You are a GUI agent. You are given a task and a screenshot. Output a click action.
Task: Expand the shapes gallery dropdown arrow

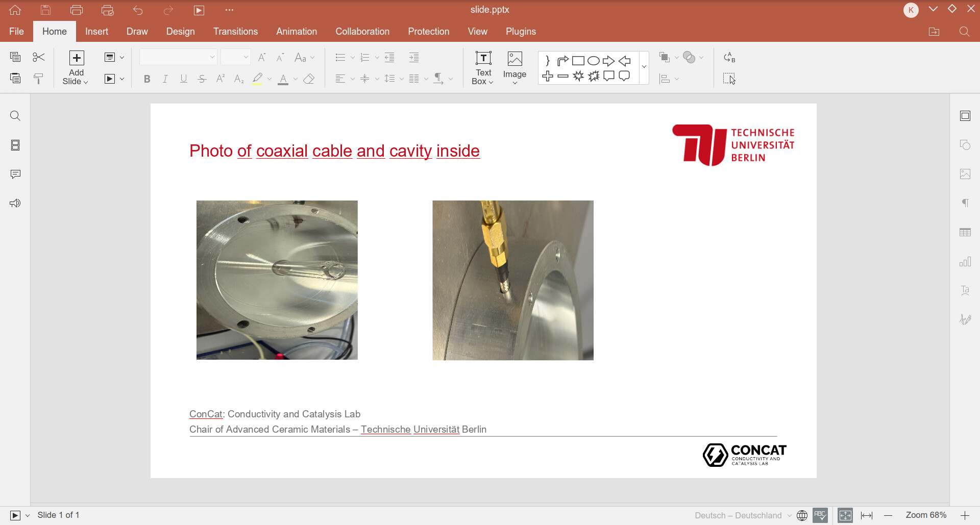click(x=644, y=67)
